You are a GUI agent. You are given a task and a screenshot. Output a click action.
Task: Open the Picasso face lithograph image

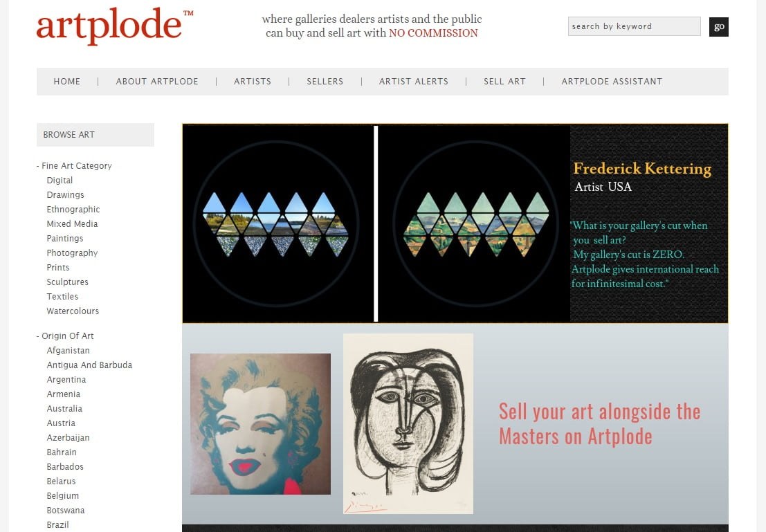(x=408, y=423)
